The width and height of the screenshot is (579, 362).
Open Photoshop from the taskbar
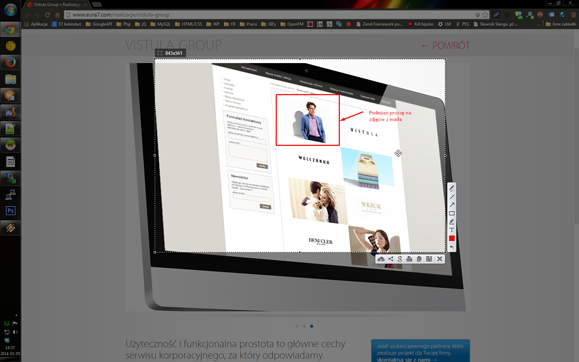pos(10,211)
